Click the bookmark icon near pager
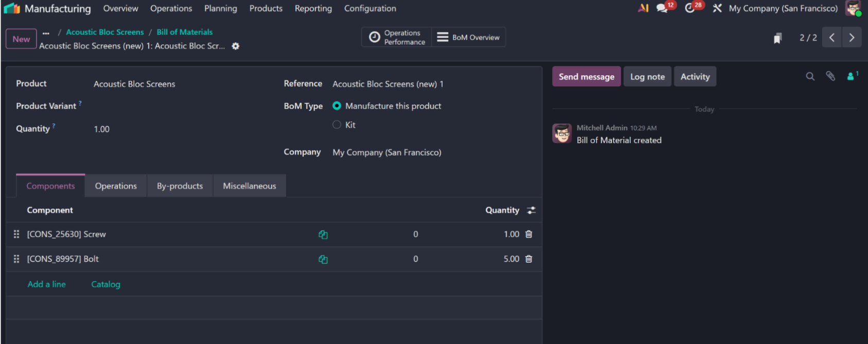 pos(777,38)
